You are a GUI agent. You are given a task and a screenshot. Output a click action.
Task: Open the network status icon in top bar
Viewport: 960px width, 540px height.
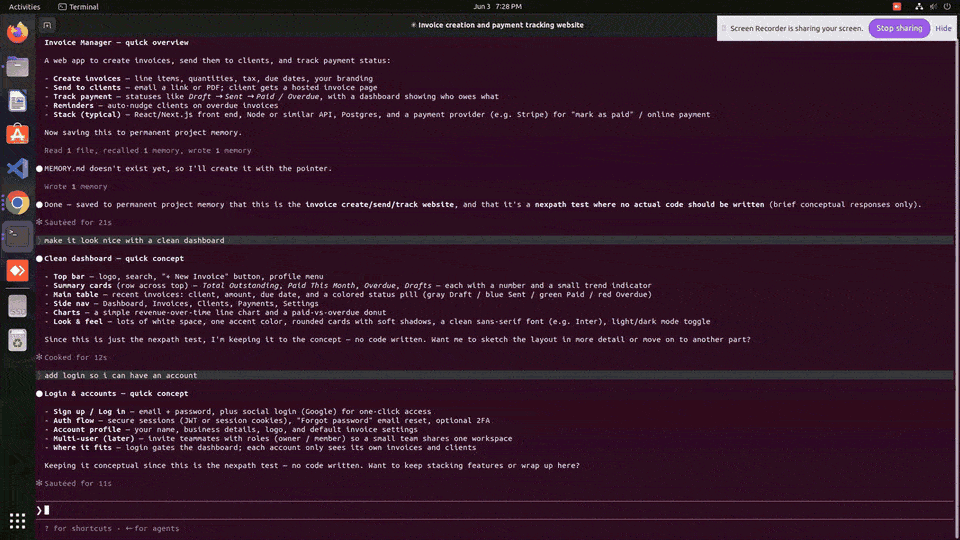pos(918,7)
